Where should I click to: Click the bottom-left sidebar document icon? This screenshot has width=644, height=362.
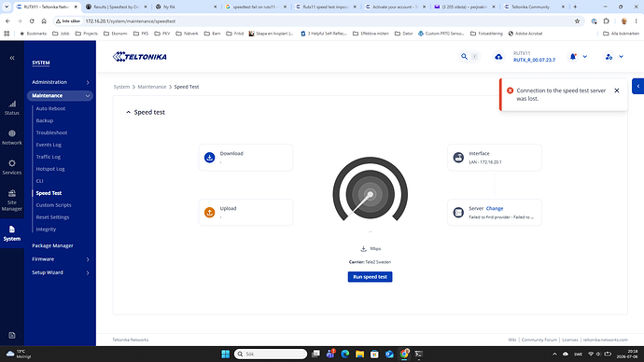pyautogui.click(x=12, y=335)
